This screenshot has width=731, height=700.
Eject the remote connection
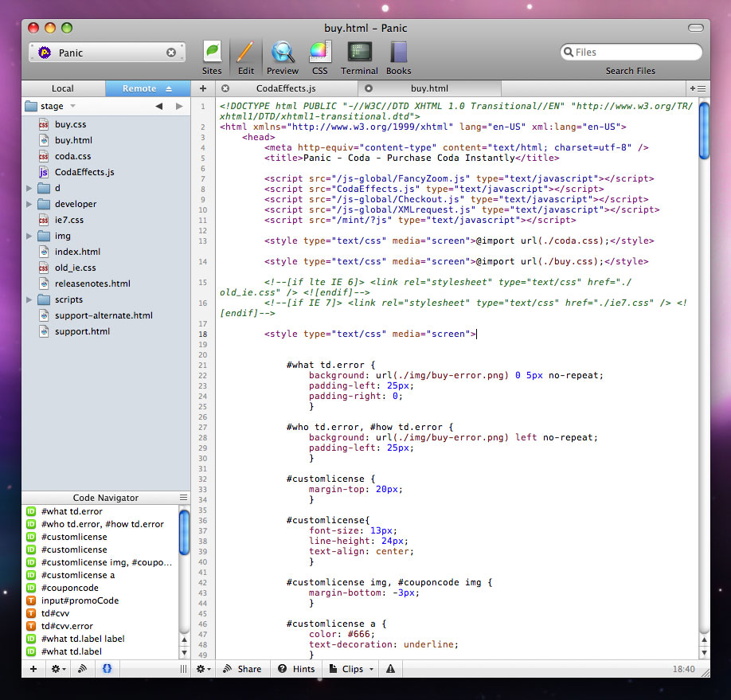coord(169,88)
